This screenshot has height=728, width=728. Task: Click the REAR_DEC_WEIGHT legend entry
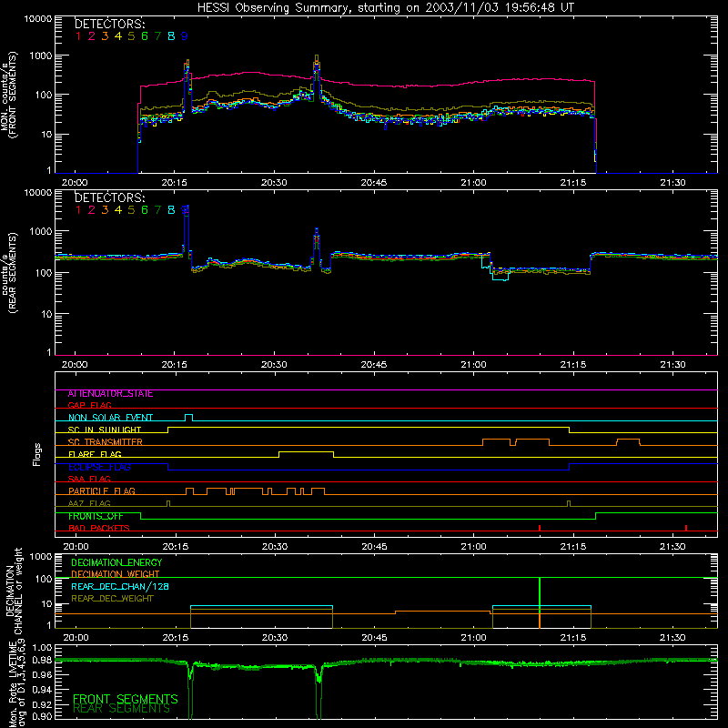click(x=112, y=599)
